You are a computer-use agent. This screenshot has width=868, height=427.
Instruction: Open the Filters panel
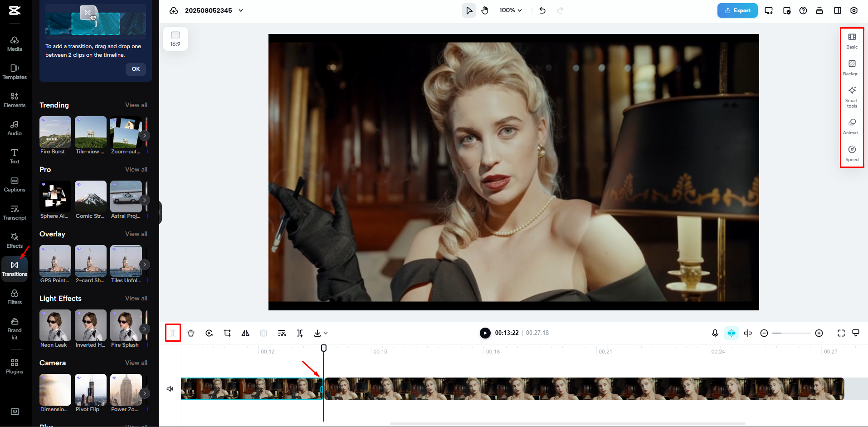click(x=15, y=297)
